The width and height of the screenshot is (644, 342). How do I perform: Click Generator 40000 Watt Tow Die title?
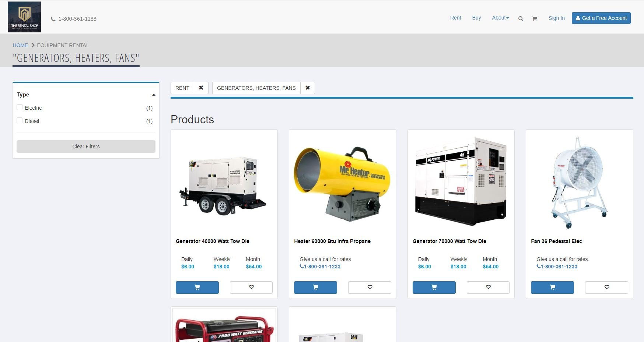213,241
